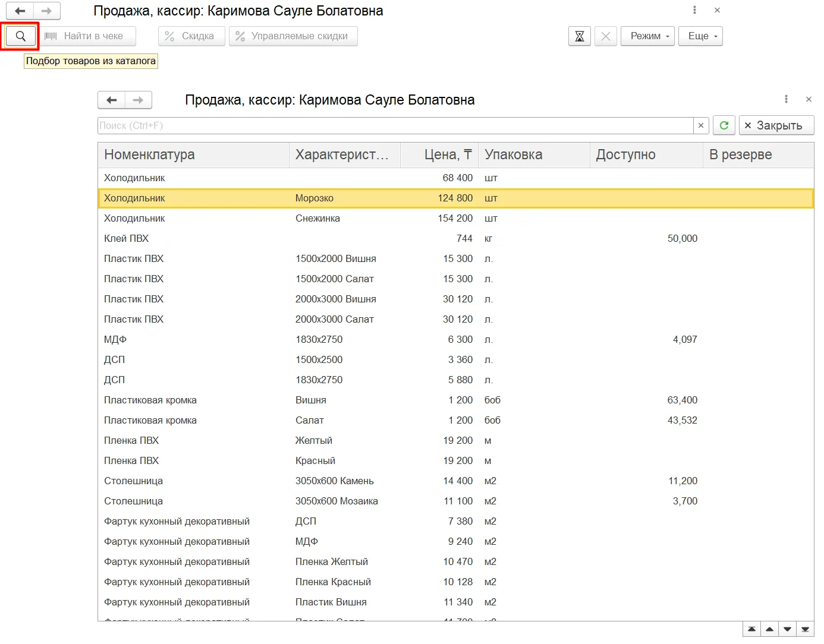The height and width of the screenshot is (644, 824).
Task: Click the Закрыть button
Action: point(776,125)
